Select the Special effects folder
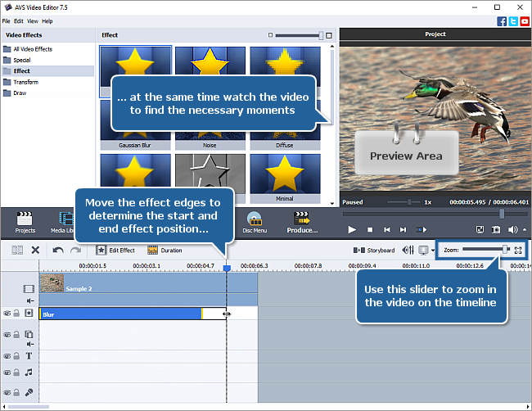 (x=47, y=60)
